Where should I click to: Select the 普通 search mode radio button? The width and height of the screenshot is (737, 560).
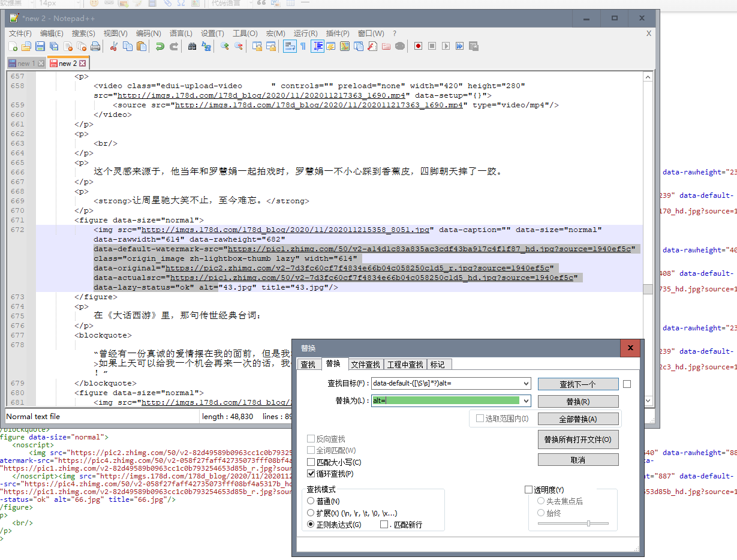coord(311,501)
